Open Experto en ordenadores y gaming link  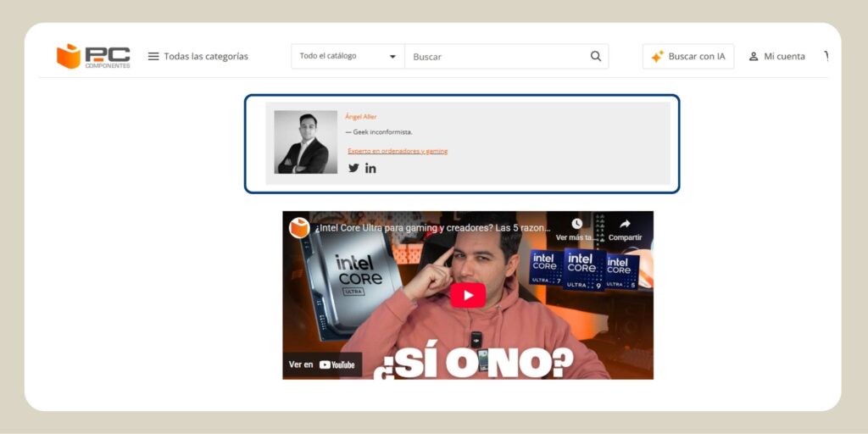tap(398, 151)
